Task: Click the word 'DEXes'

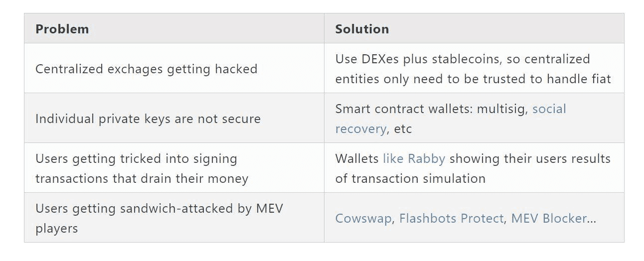Action: (x=379, y=59)
